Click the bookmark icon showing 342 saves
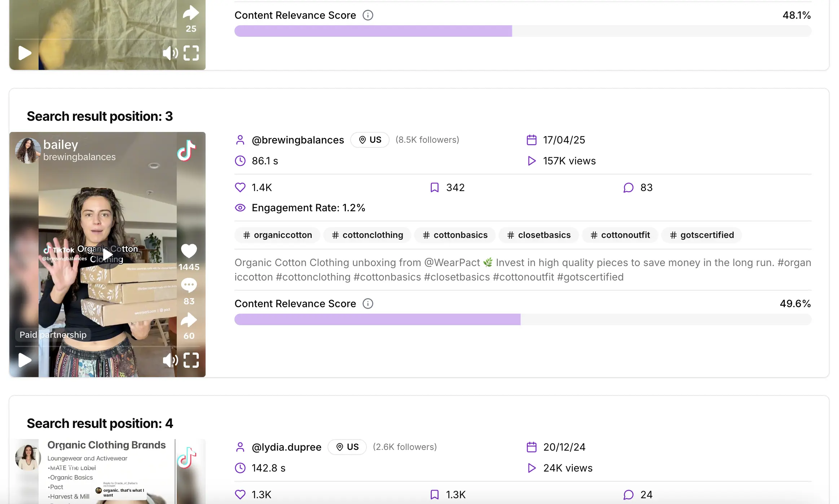Image resolution: width=839 pixels, height=504 pixels. (x=434, y=187)
